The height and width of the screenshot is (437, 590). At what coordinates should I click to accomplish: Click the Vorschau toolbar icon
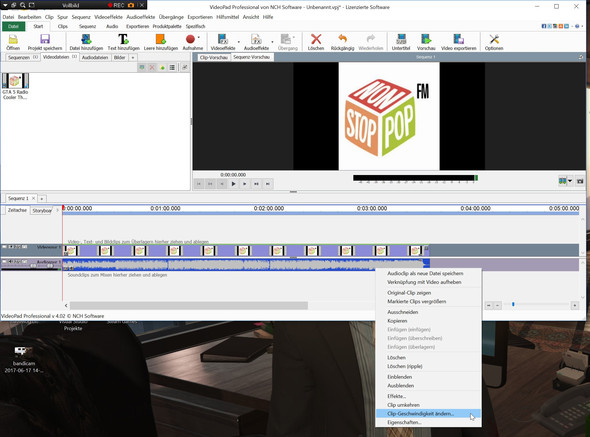pos(426,39)
